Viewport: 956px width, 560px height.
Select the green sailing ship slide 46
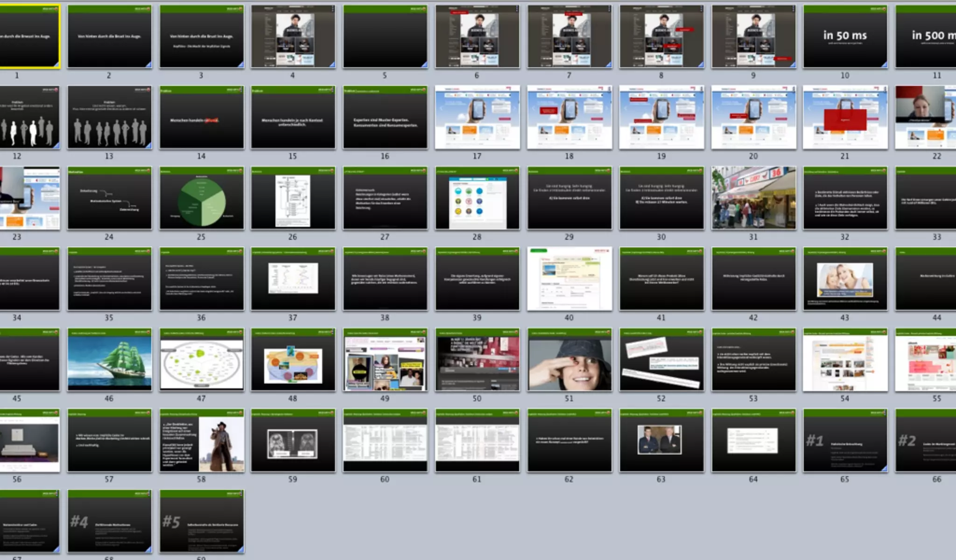click(x=109, y=359)
